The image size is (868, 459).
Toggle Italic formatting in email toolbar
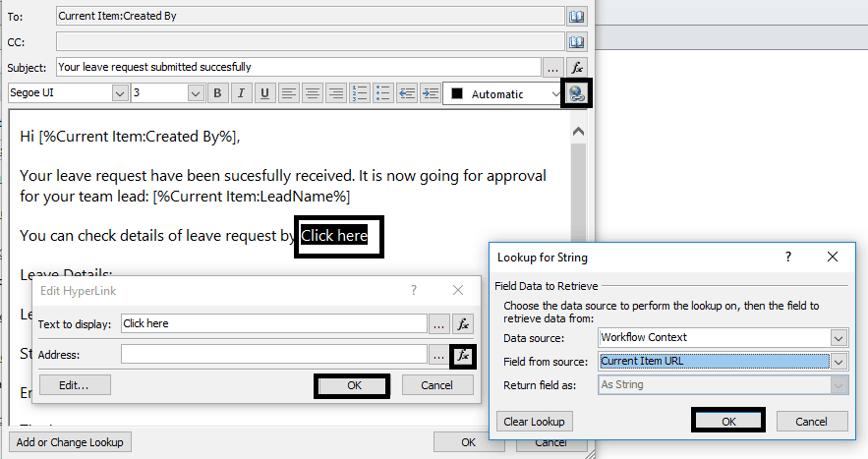[242, 93]
